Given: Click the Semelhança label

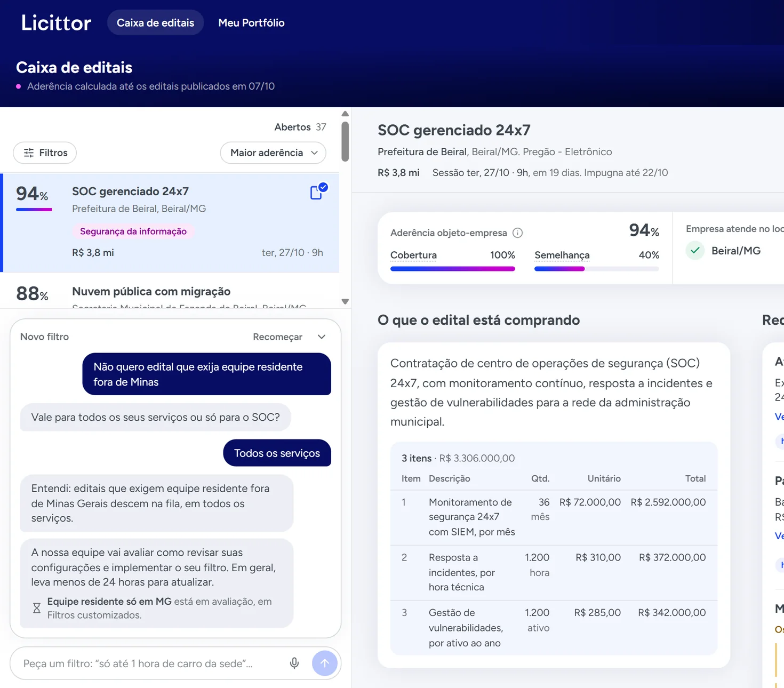Looking at the screenshot, I should pos(562,255).
